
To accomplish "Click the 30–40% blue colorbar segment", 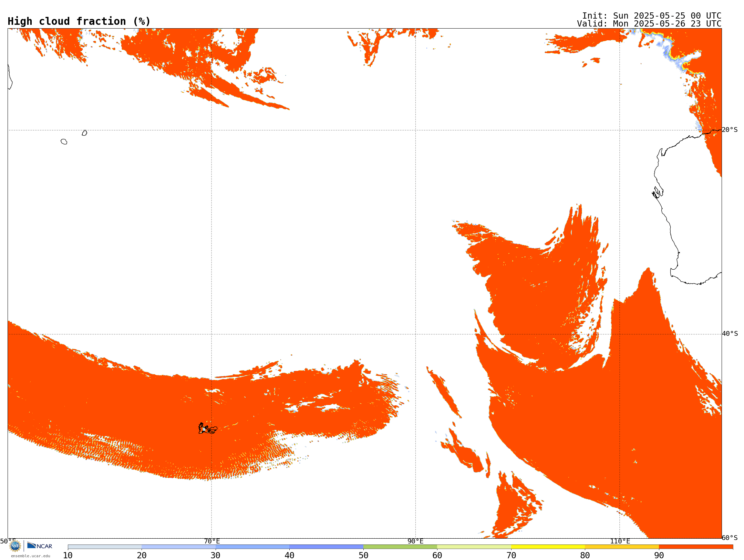I will 252,547.
